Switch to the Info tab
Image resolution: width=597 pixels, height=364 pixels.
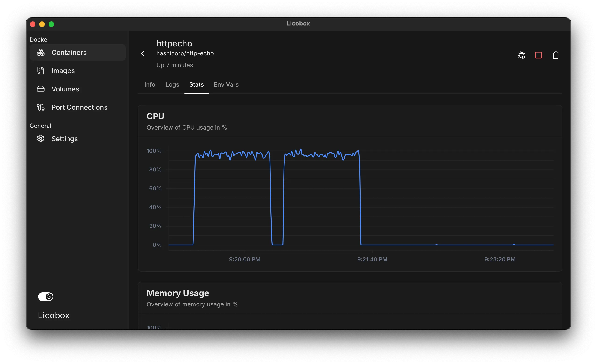click(x=150, y=84)
